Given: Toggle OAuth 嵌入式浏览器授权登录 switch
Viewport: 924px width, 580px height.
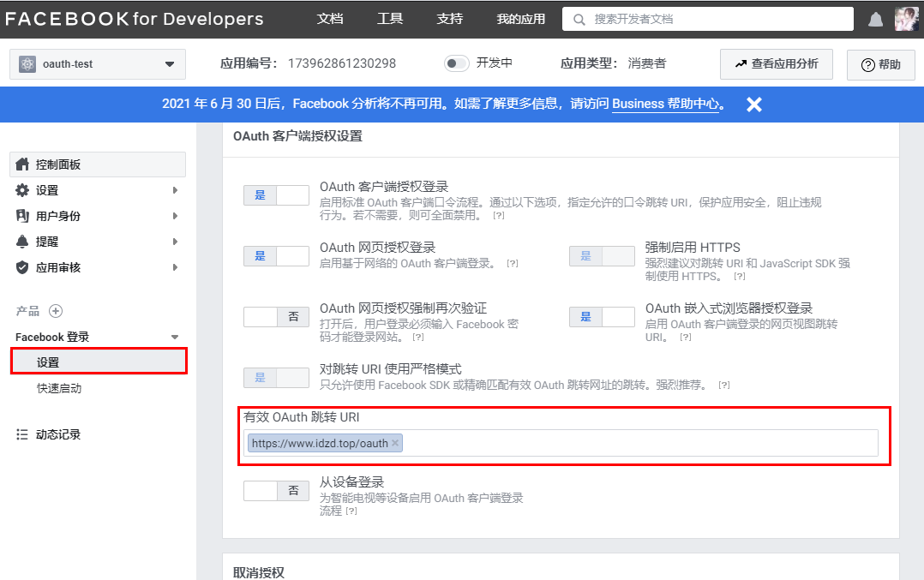Looking at the screenshot, I should point(602,317).
